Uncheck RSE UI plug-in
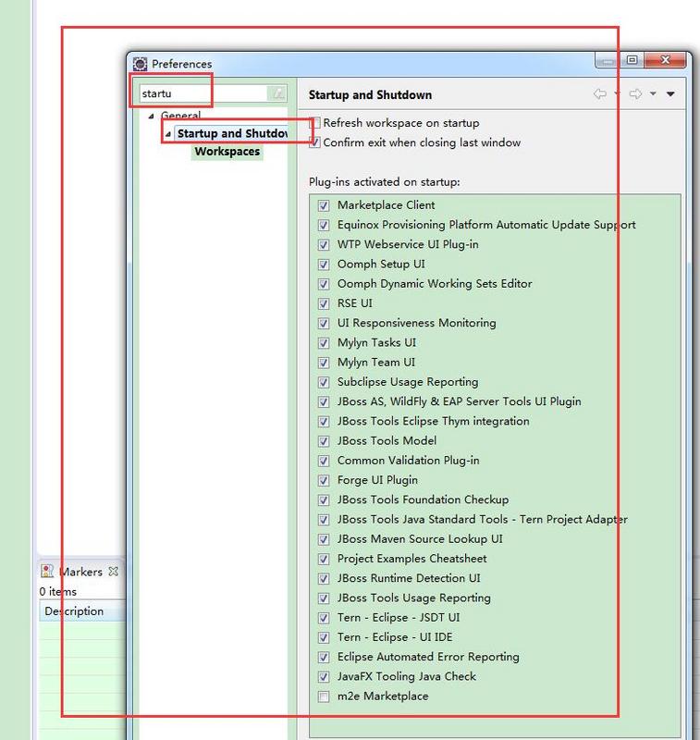700x740 pixels. [324, 303]
